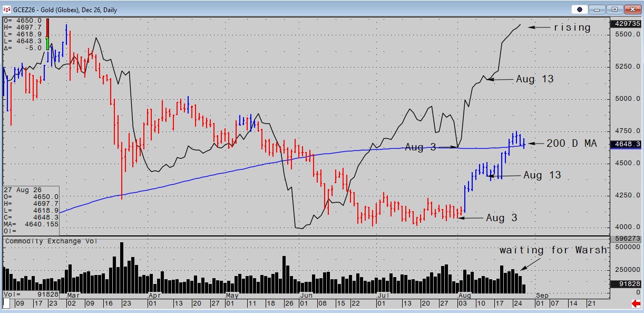Click the 'Jun' month label on time axis

pyautogui.click(x=306, y=295)
